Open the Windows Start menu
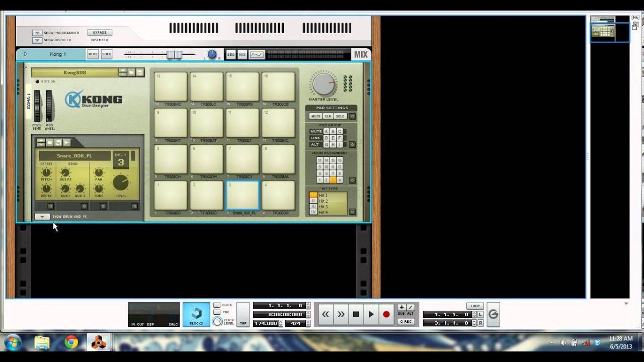The height and width of the screenshot is (362, 644). pyautogui.click(x=13, y=343)
